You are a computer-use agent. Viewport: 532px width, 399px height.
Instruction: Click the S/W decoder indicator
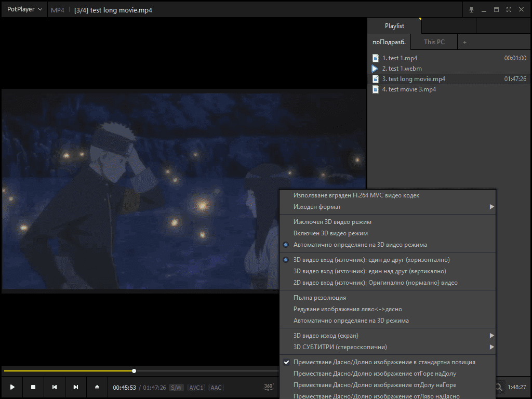(176, 388)
